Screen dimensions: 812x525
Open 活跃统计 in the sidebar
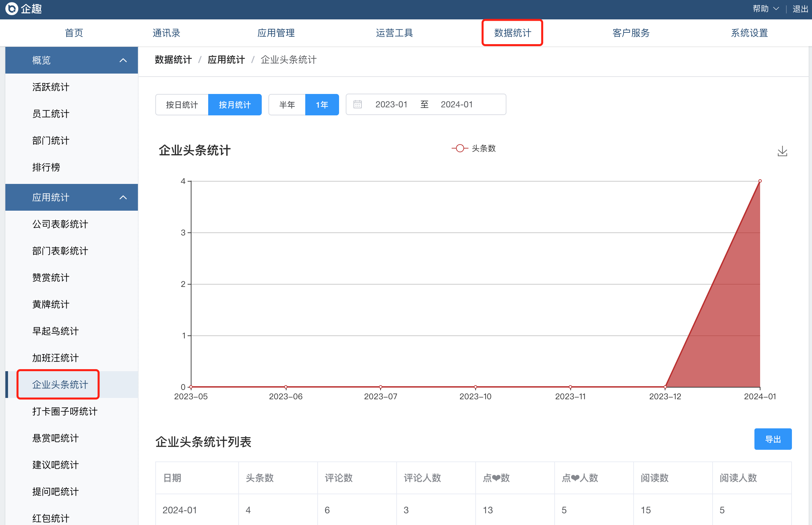tap(51, 87)
